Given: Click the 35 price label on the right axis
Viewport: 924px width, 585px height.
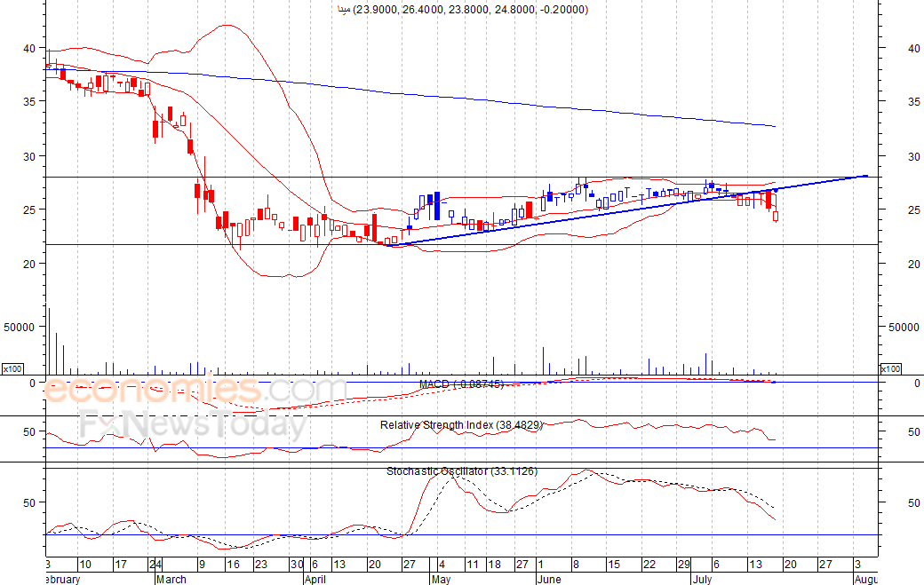Looking at the screenshot, I should (914, 102).
